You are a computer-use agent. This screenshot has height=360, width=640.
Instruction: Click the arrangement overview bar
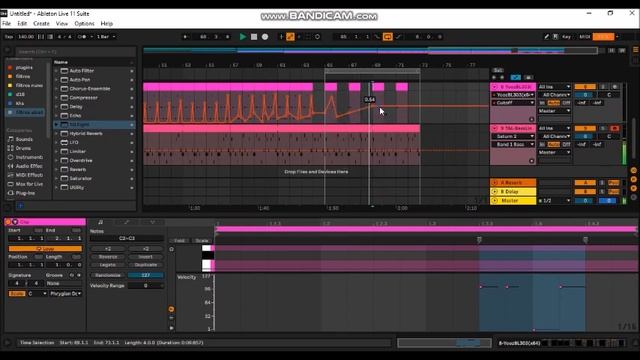pos(371,51)
